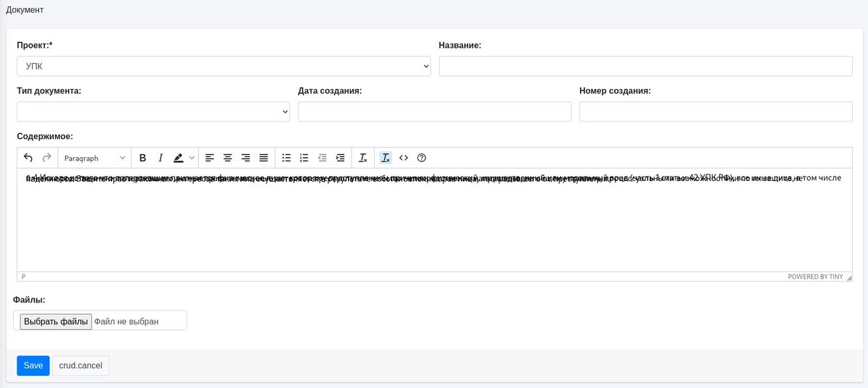Click the Номер создания input field
The image size is (868, 388).
click(x=716, y=111)
